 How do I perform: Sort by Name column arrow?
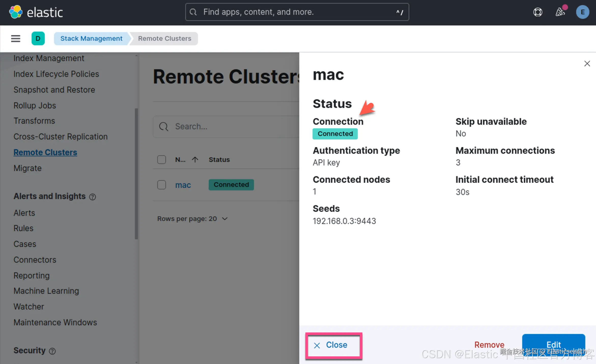pyautogui.click(x=195, y=160)
